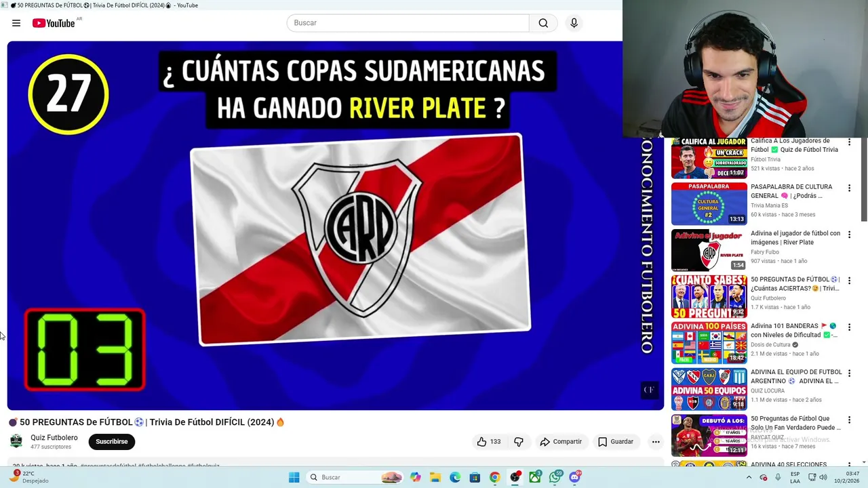Open the weather widget showing 22°C

coord(28,478)
